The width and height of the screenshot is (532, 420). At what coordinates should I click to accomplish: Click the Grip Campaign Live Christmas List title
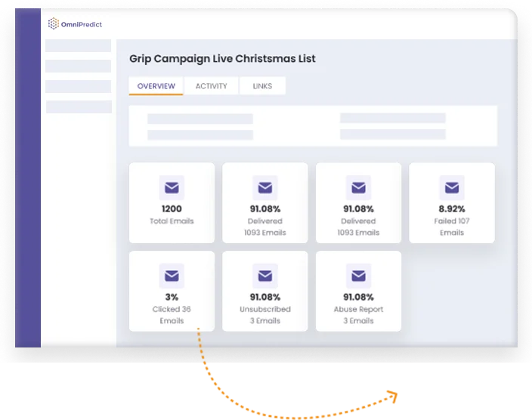pyautogui.click(x=222, y=59)
